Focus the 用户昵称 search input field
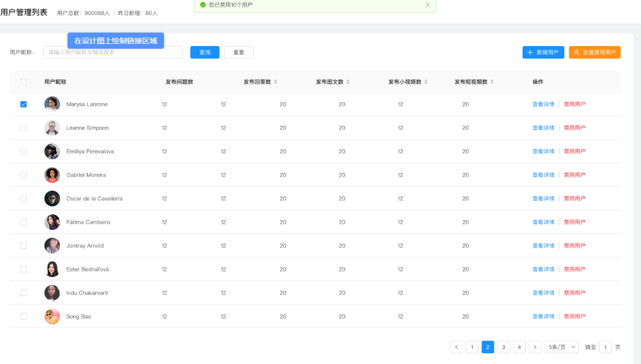 pos(113,52)
